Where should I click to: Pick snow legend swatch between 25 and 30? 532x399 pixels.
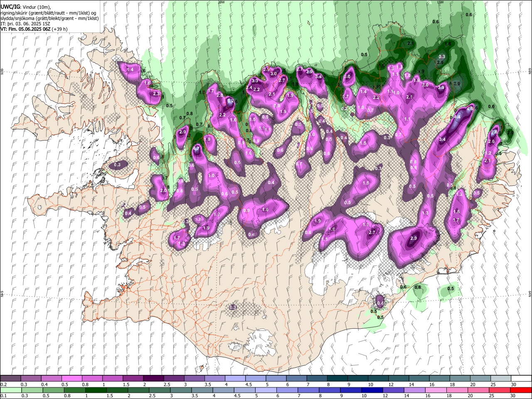click(501, 379)
